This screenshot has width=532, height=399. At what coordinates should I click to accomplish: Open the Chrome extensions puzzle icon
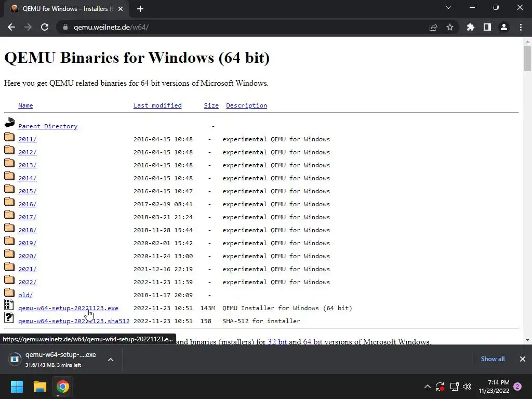(x=471, y=27)
